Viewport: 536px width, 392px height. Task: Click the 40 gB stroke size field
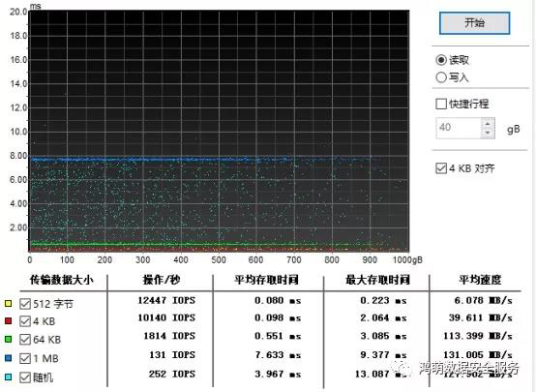[459, 128]
